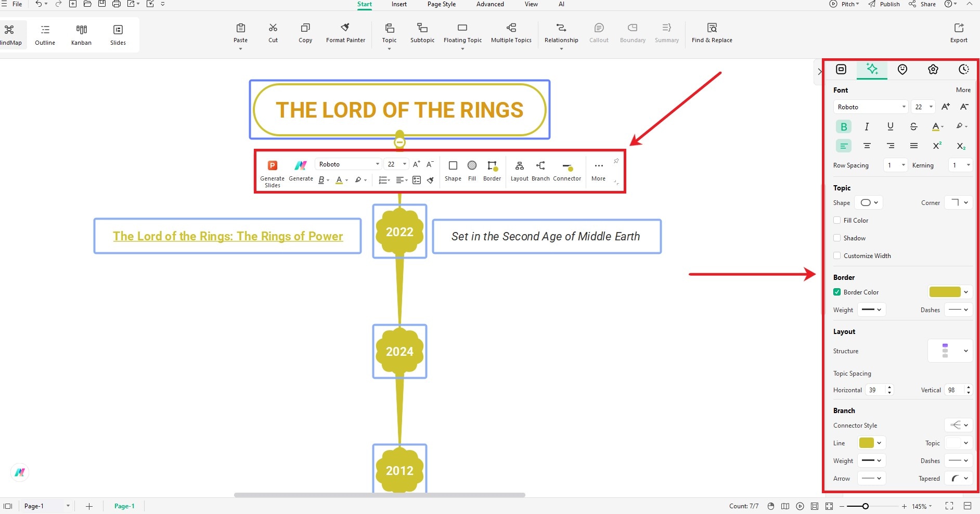Add a Floating Topic
Screen dimensions: 980x514
tap(462, 33)
